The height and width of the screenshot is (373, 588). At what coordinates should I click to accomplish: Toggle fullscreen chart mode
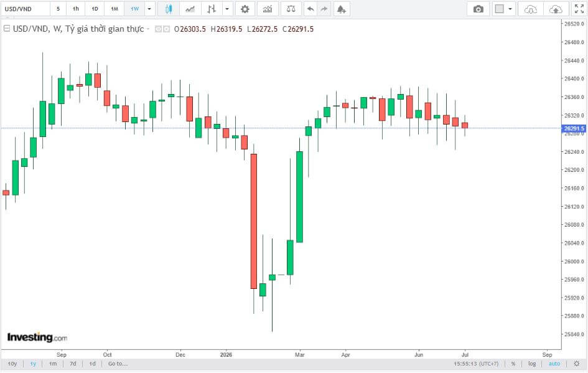pyautogui.click(x=579, y=9)
